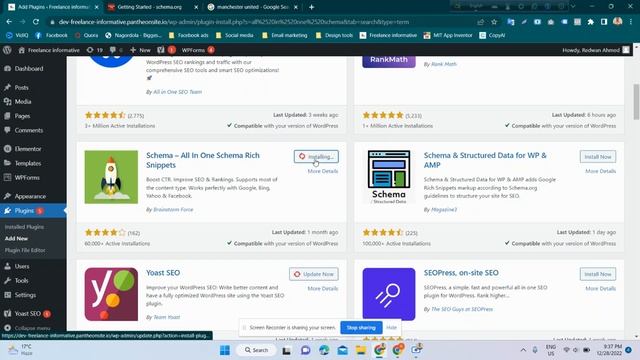The width and height of the screenshot is (640, 360).
Task: Open the Howdy, Redwan Ahmed account menu
Action: [x=596, y=50]
